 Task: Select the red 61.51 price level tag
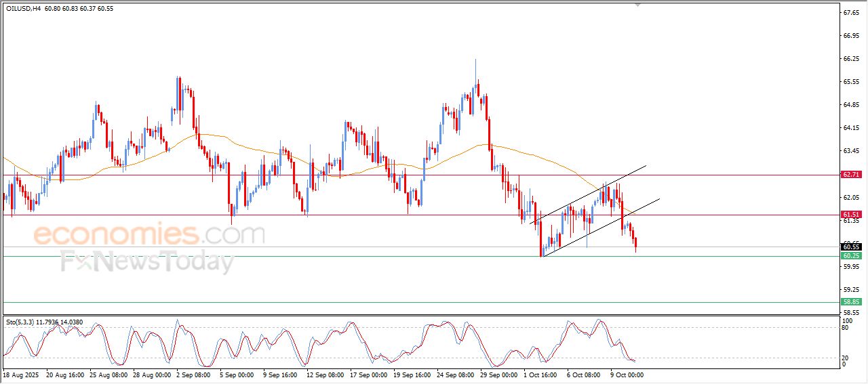(x=850, y=215)
